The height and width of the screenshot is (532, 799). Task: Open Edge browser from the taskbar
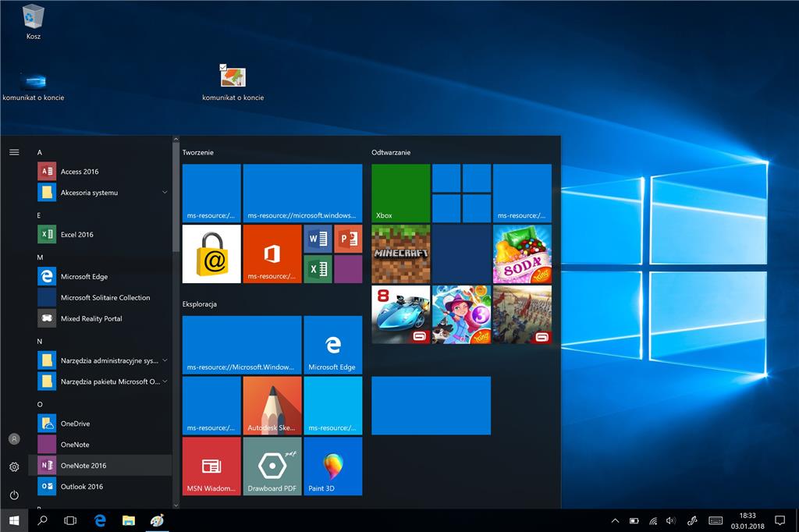pyautogui.click(x=100, y=520)
